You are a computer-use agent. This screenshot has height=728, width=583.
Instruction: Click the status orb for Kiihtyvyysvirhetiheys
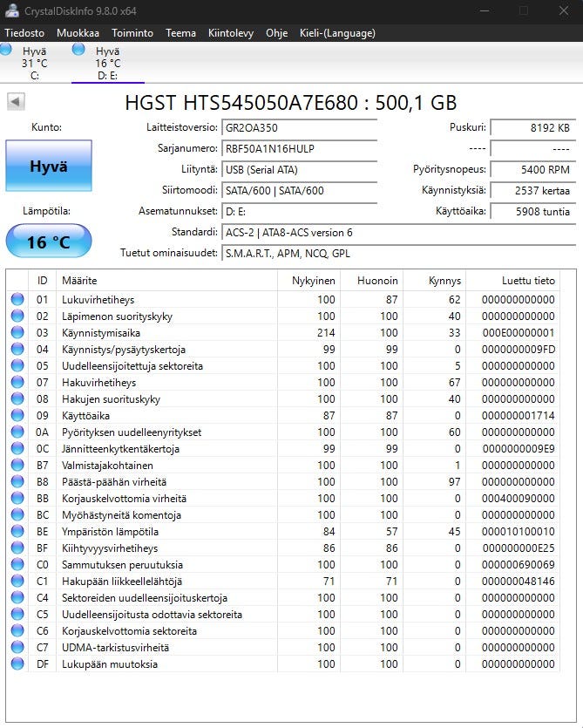(17, 548)
